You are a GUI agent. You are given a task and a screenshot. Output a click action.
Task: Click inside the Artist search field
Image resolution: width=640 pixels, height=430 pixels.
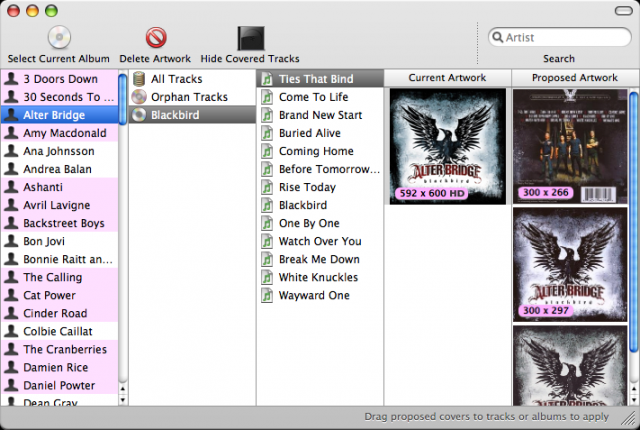click(x=560, y=37)
